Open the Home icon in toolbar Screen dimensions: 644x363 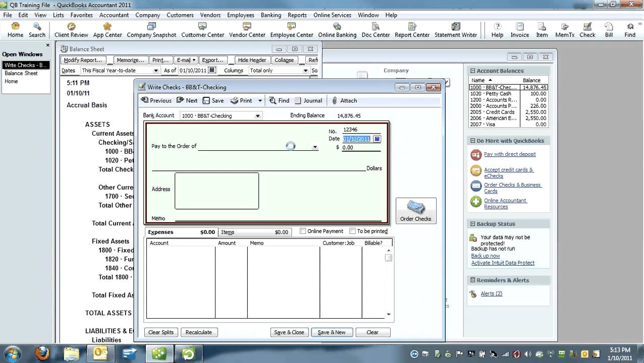(15, 30)
